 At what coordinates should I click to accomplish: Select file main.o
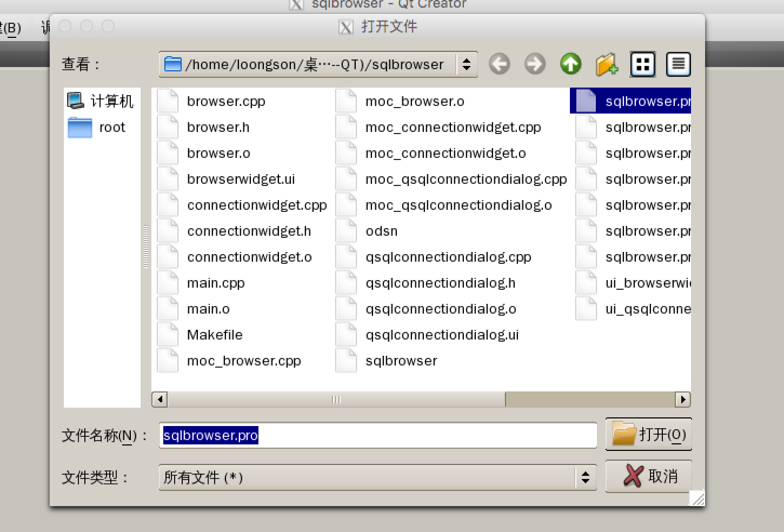coord(208,309)
